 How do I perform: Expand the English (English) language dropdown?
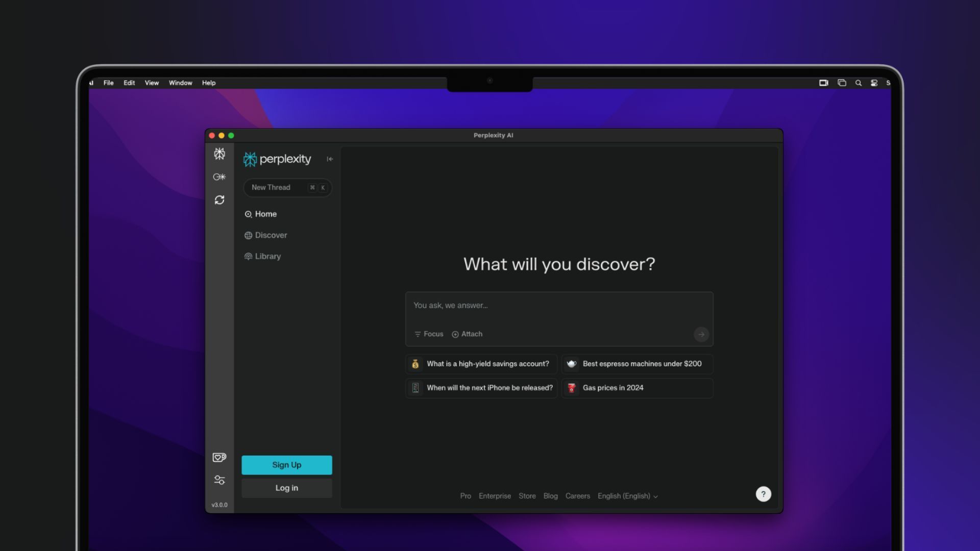coord(628,496)
